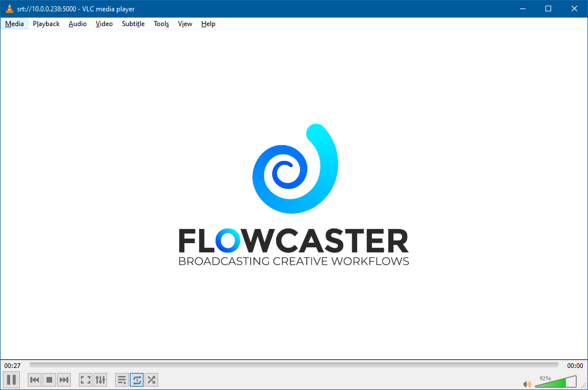Screen dimensions: 588x390
Task: Stop playback with the stop button
Action: tap(49, 380)
